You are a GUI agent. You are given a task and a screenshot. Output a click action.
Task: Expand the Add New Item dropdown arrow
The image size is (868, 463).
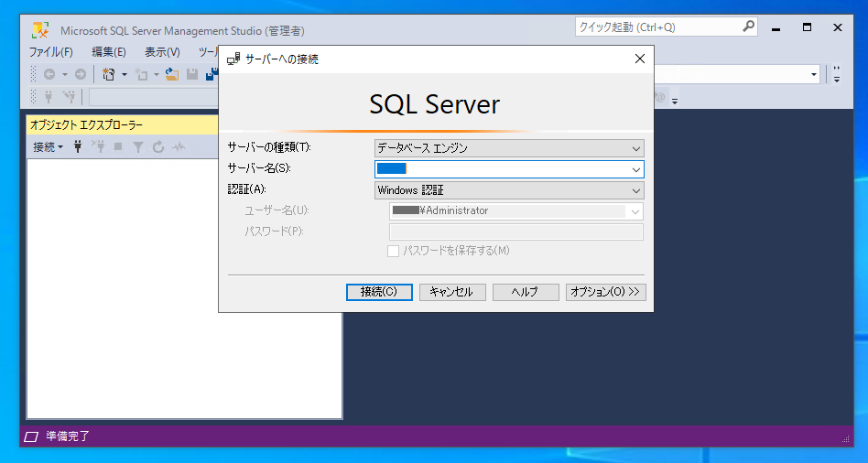[x=156, y=74]
